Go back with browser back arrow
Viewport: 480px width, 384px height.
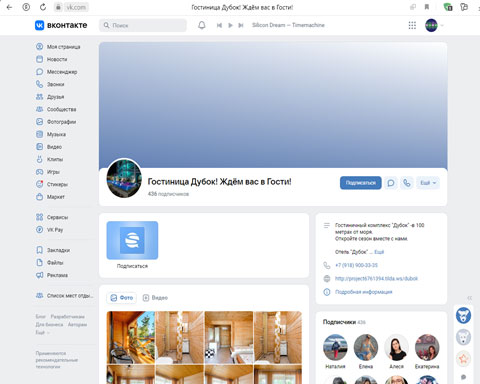pyautogui.click(x=9, y=7)
